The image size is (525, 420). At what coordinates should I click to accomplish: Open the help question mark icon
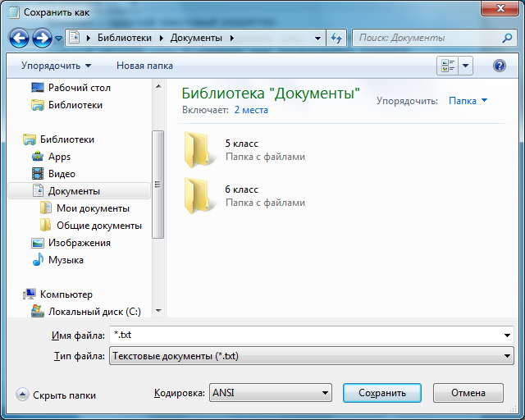click(x=500, y=66)
